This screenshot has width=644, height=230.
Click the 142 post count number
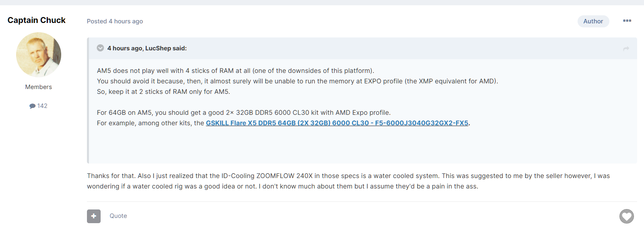point(42,106)
